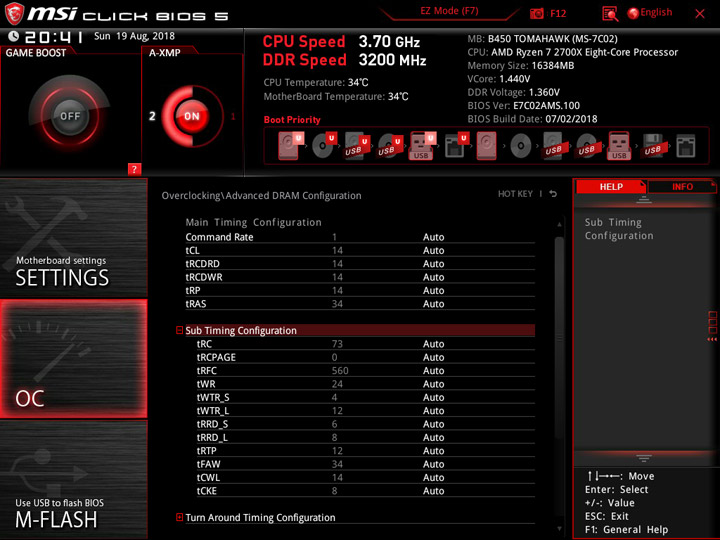Open the M-FLASH menu panel
Viewport: 720px width, 540px height.
pos(73,479)
